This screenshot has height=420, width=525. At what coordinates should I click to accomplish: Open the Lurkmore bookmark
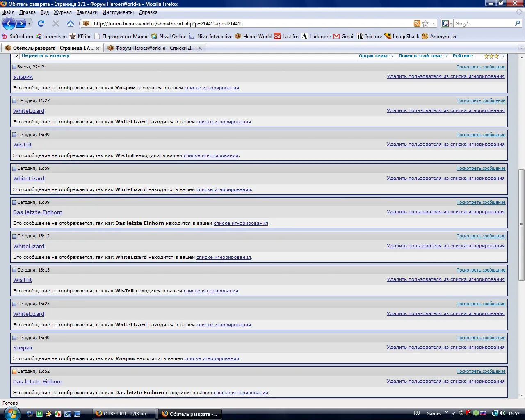[316, 36]
